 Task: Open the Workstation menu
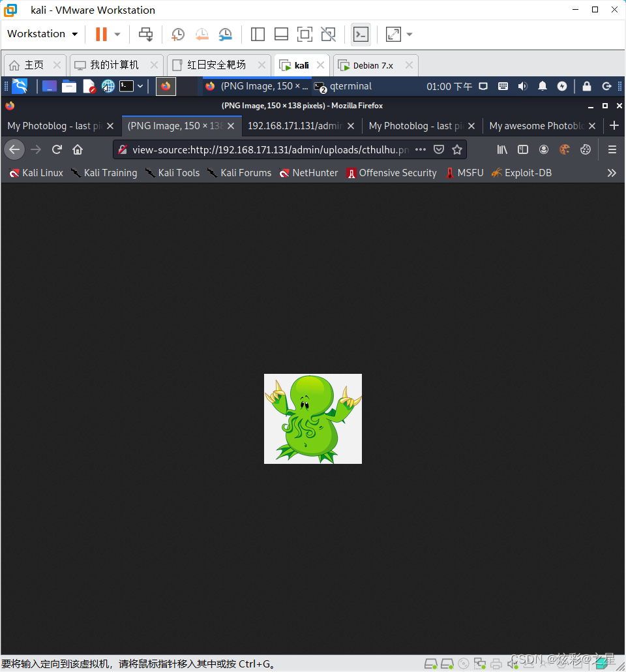tap(42, 34)
